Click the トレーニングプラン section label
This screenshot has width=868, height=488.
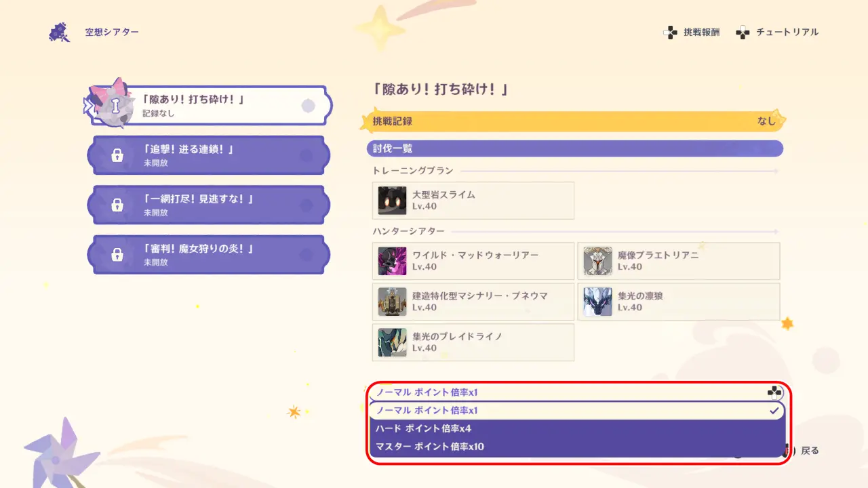click(413, 171)
